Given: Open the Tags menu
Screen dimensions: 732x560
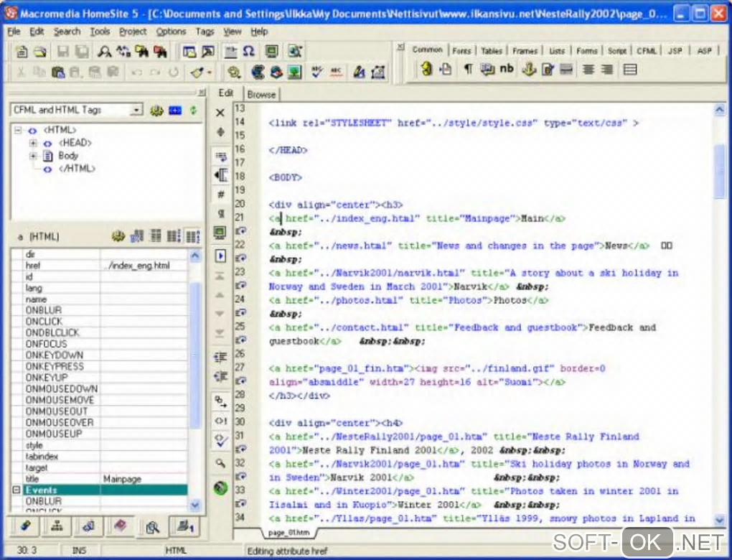Looking at the screenshot, I should 205,32.
